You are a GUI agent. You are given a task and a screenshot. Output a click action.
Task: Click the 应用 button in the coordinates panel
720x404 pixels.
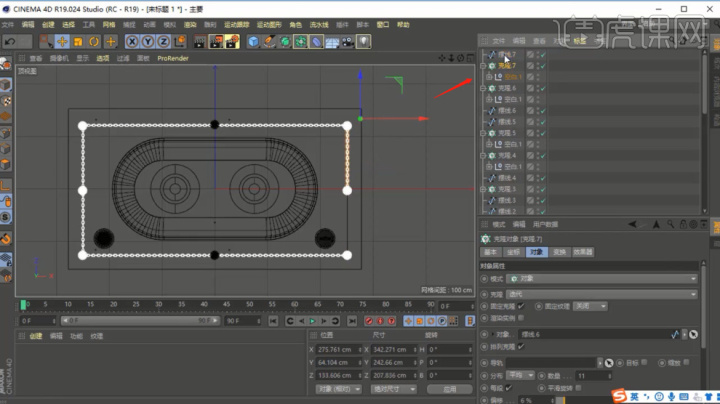click(x=449, y=388)
